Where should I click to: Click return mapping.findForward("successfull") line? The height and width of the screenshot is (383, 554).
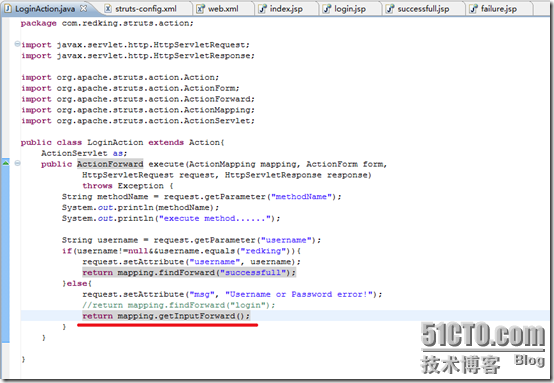pos(189,273)
